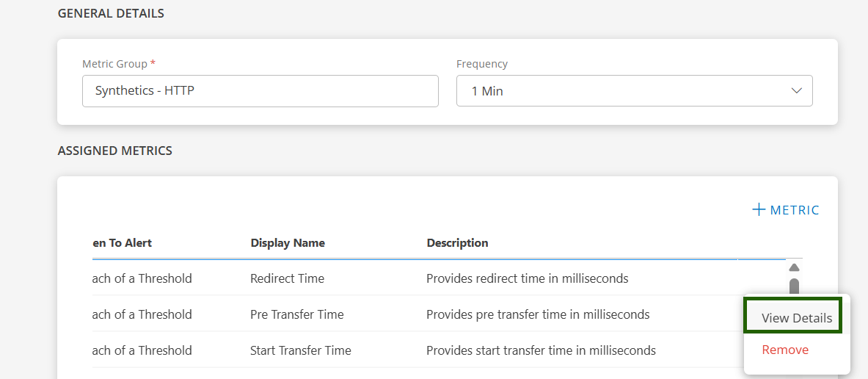The width and height of the screenshot is (868, 379).
Task: Click the Threshold cell in Start Transfer Time row
Action: pos(142,350)
